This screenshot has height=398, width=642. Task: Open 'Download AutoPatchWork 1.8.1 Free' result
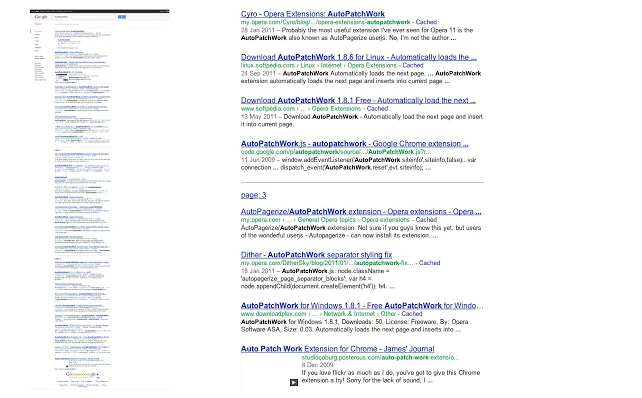358,100
